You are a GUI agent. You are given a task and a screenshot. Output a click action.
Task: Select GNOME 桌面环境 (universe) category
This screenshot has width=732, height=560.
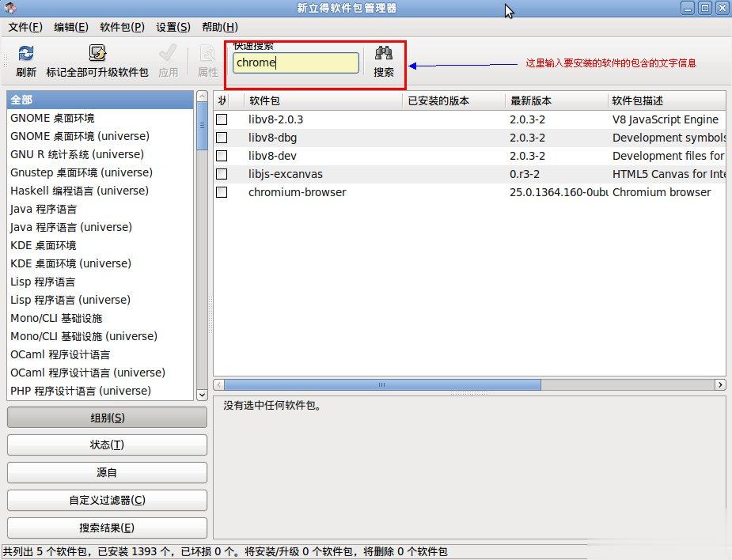pos(100,136)
